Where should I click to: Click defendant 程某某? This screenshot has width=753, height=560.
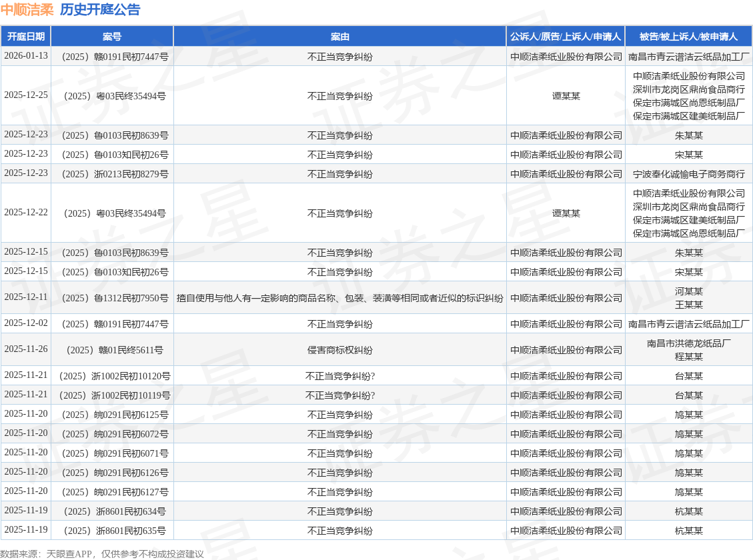[x=689, y=357]
